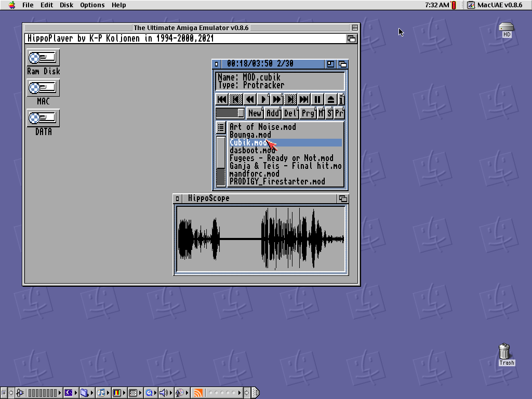Select Fugees - Ready or Not.mod
Viewport: 532px width, 399px height.
[x=286, y=158]
